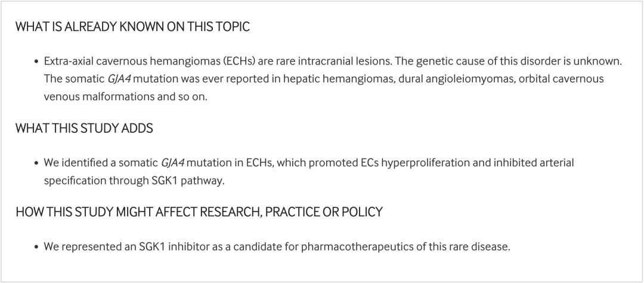Click the bullet before 'Extra-axial cavernous hemangiomas'
Screen dimensions: 644x283
[36, 62]
